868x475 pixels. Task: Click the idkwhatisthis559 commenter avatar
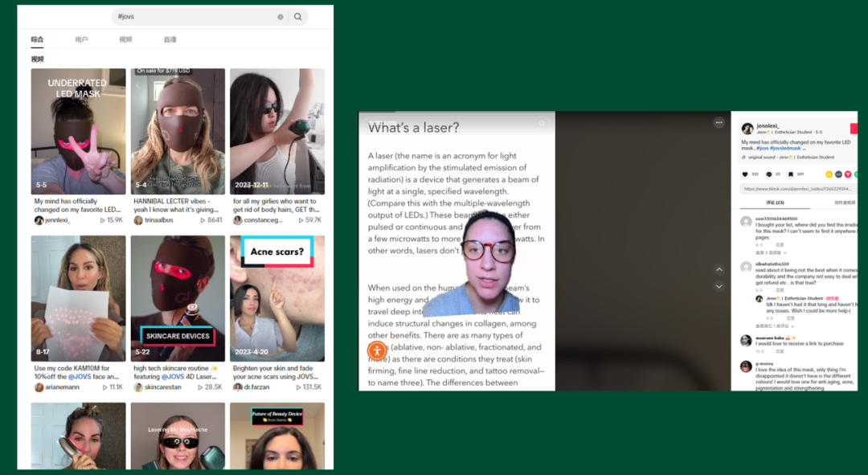[x=746, y=267]
